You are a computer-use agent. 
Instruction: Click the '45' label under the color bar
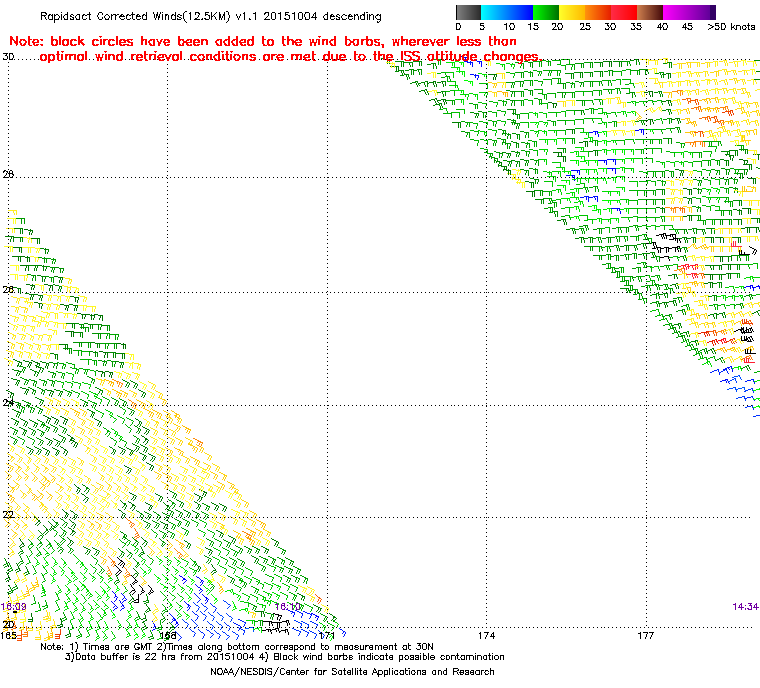(687, 27)
